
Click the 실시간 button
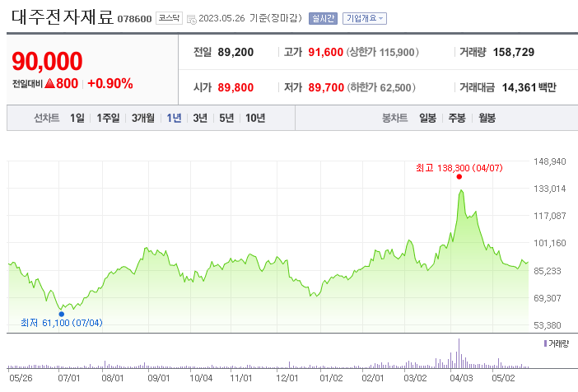pyautogui.click(x=323, y=18)
